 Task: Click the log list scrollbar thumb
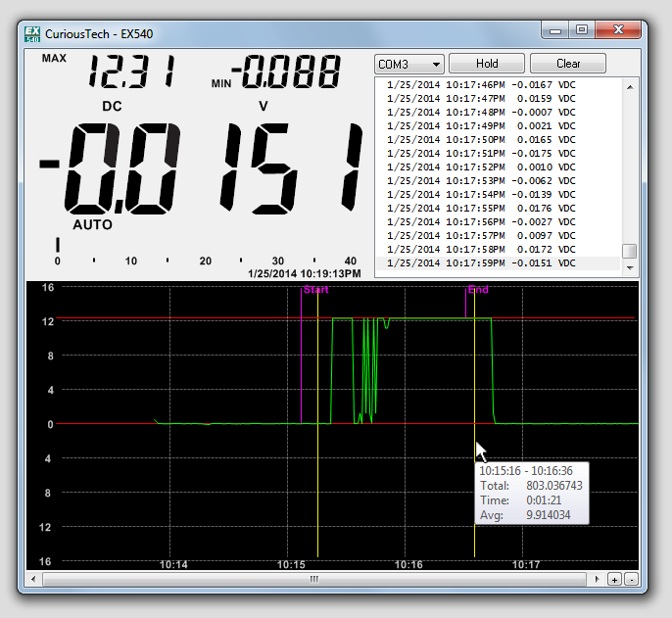pos(629,251)
